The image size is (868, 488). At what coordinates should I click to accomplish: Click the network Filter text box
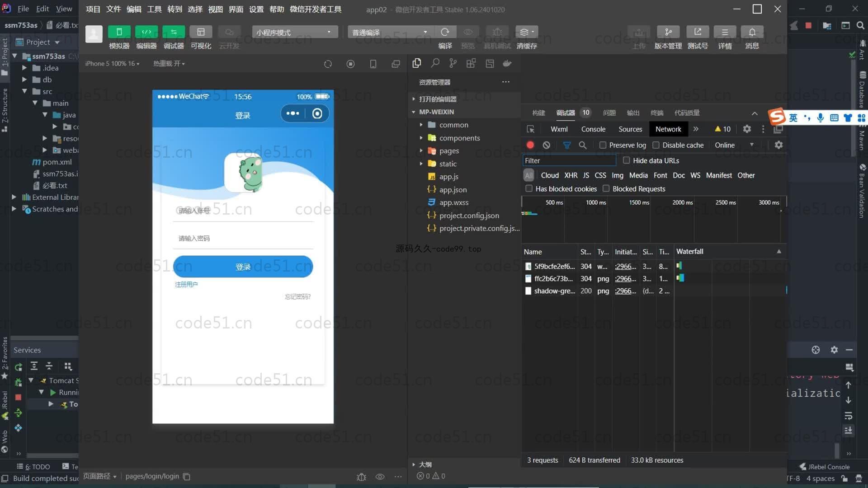tap(569, 160)
